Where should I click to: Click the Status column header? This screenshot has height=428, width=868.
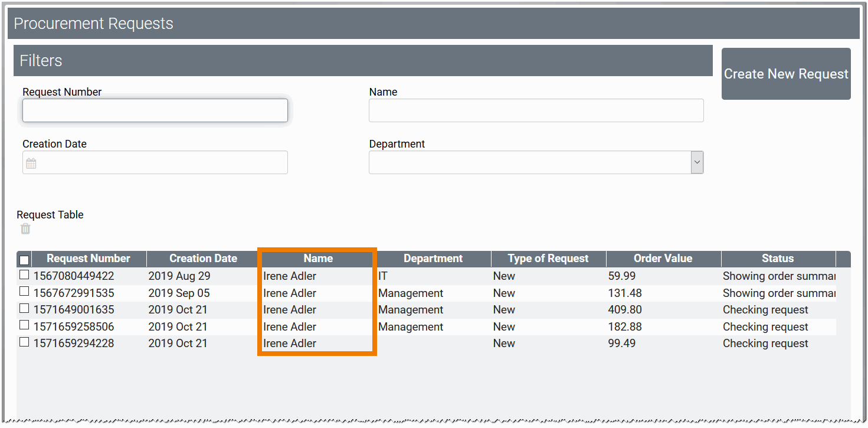click(777, 259)
